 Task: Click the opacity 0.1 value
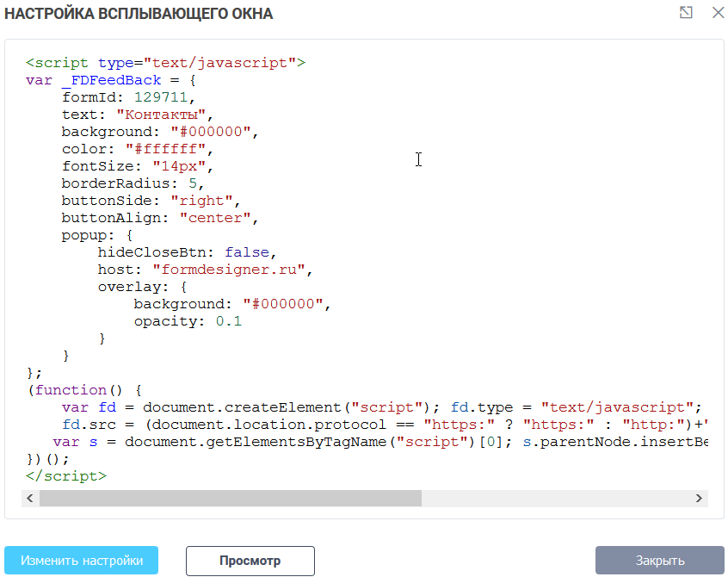[x=229, y=321]
